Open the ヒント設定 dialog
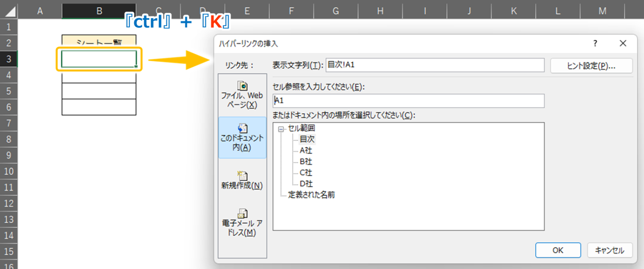The image size is (644, 269). tap(591, 65)
